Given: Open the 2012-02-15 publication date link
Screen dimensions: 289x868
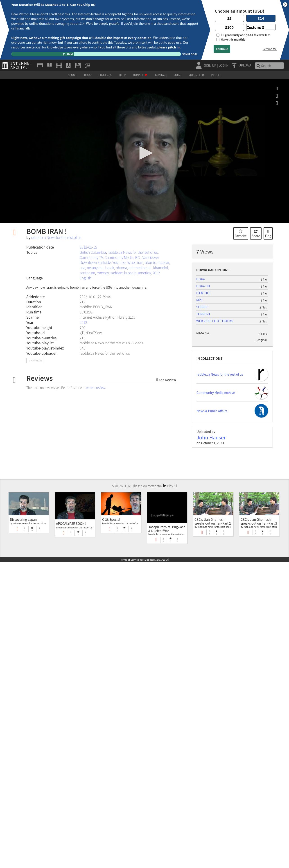Looking at the screenshot, I should coord(88,247).
